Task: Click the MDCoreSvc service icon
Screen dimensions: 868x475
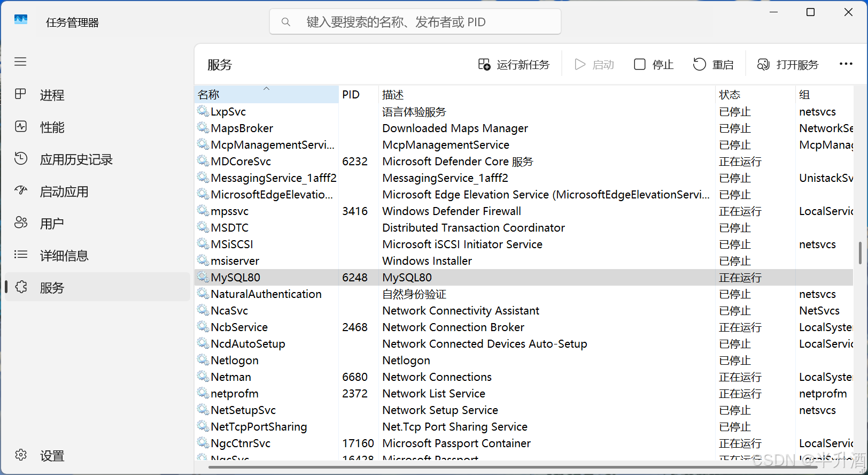Action: [203, 161]
